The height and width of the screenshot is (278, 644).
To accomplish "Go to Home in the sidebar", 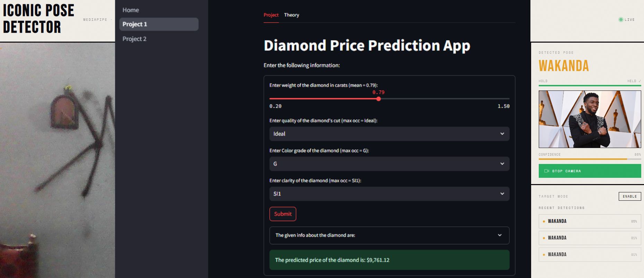I will 131,10.
